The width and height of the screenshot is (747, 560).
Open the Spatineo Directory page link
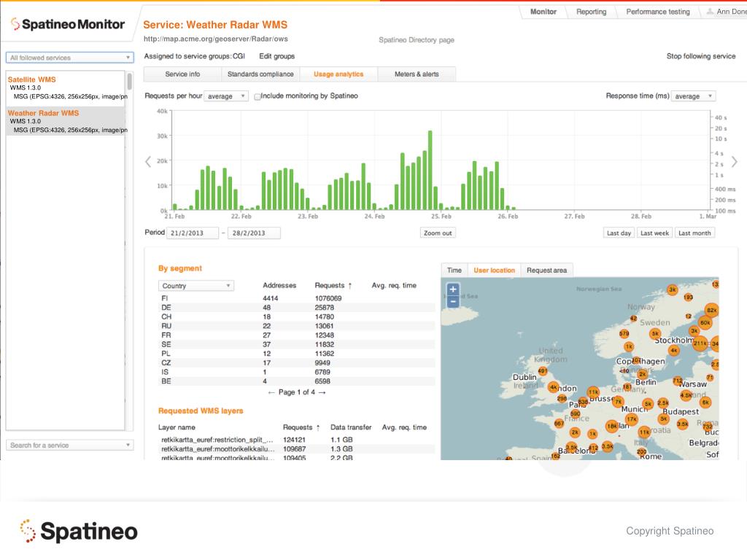click(x=417, y=40)
